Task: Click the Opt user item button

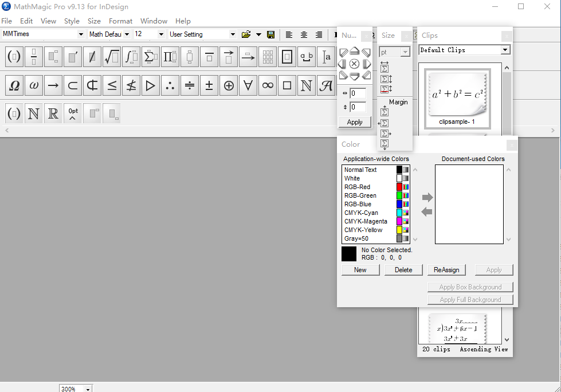Action: 73,113
